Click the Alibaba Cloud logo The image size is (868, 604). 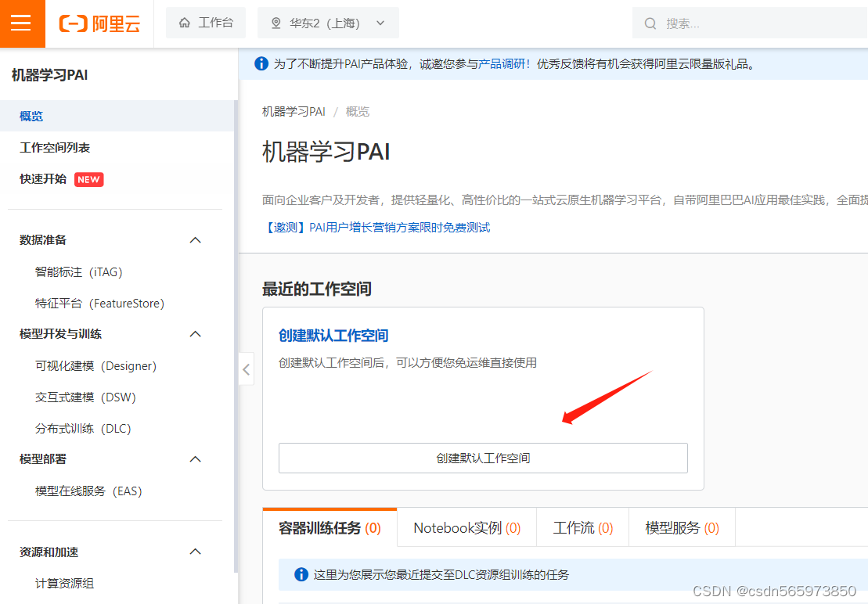click(x=99, y=23)
